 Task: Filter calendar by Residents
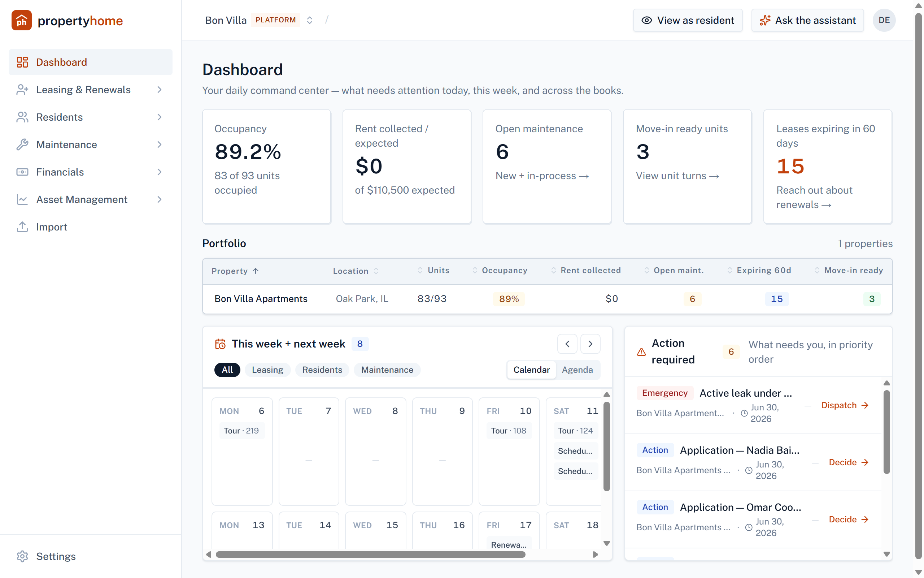point(322,370)
